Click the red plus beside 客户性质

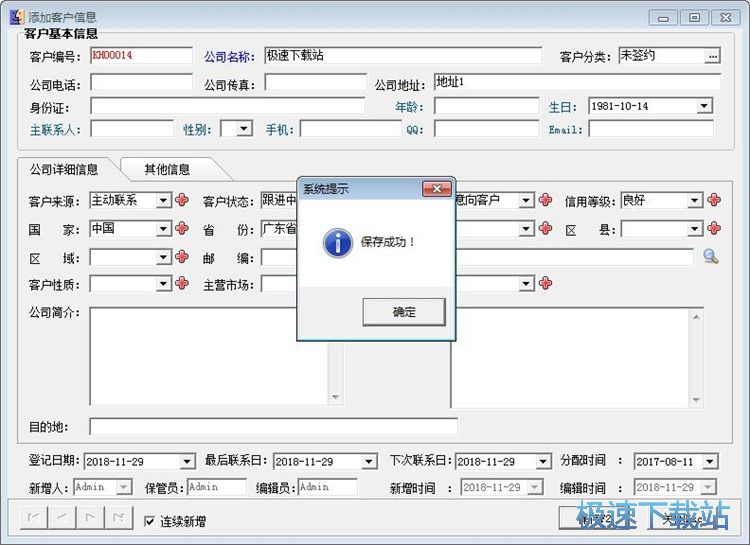182,284
